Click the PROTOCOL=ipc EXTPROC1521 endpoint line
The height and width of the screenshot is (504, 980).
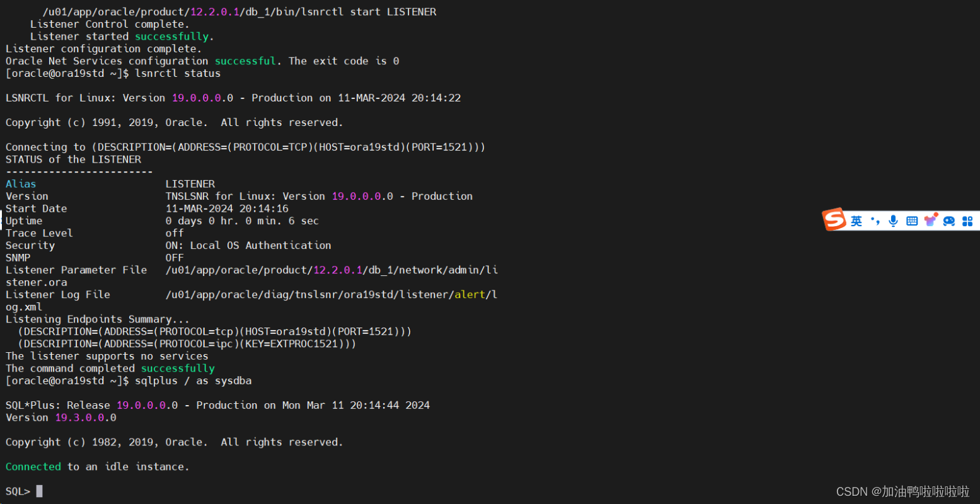pyautogui.click(x=187, y=343)
